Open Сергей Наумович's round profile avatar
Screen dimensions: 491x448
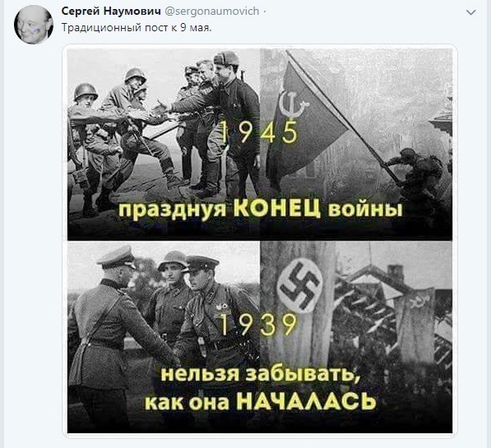point(34,24)
